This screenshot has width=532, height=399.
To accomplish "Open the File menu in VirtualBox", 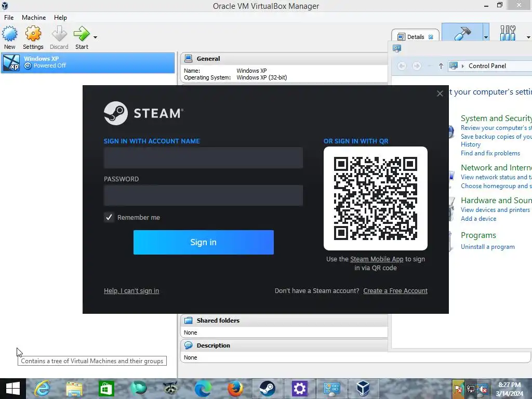I will [x=9, y=17].
